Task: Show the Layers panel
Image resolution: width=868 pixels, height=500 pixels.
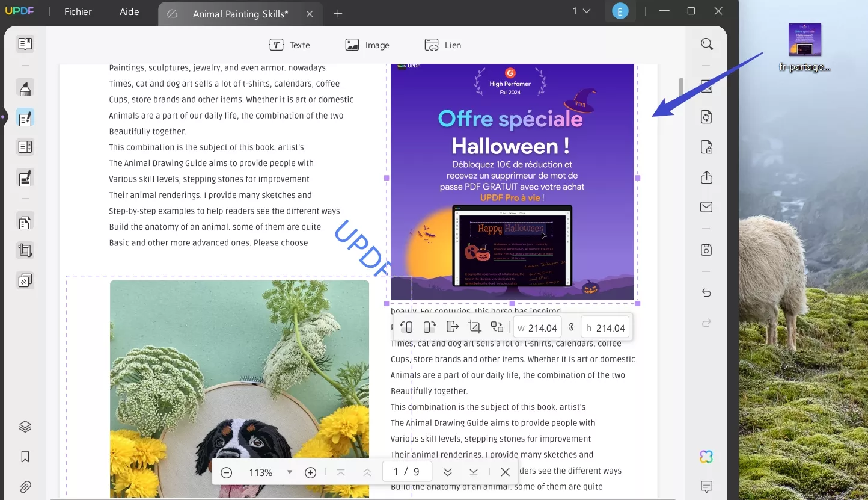Action: (25, 427)
